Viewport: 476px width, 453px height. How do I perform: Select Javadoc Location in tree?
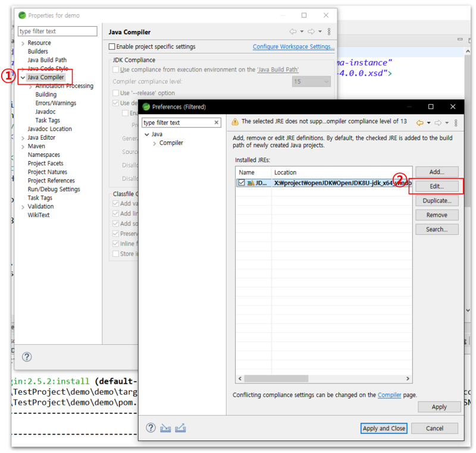pyautogui.click(x=50, y=129)
